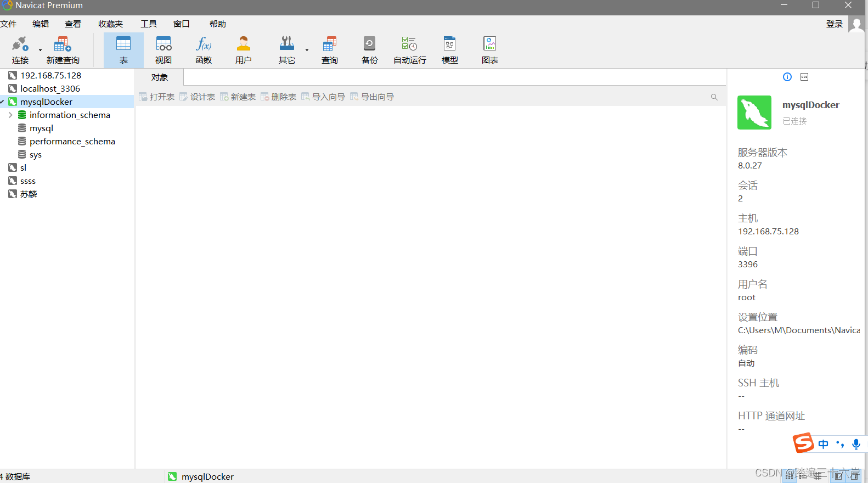Image resolution: width=868 pixels, height=483 pixels.
Task: Select the 表 (Table) toolbar icon
Action: pyautogui.click(x=123, y=50)
